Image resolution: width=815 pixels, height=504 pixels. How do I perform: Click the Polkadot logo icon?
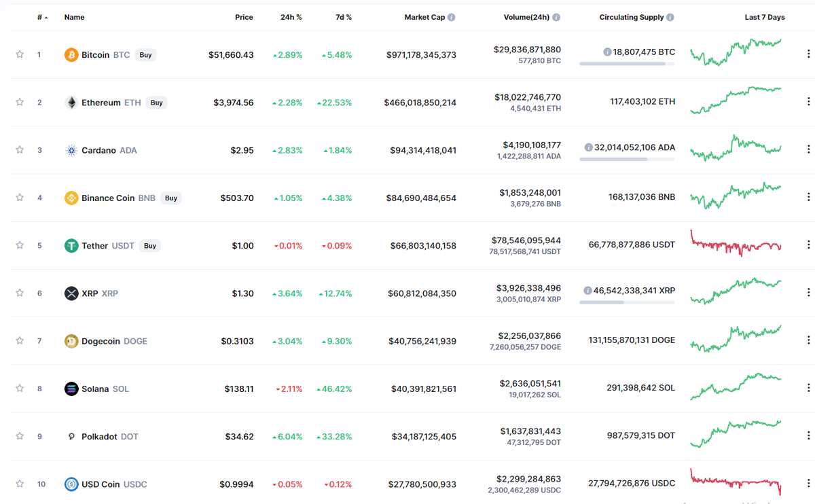pos(71,437)
